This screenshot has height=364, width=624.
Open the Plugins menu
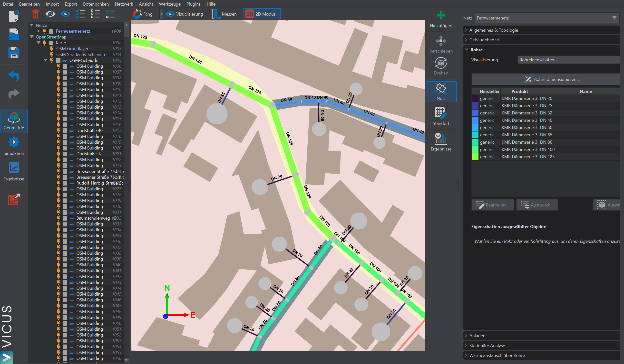click(x=193, y=4)
